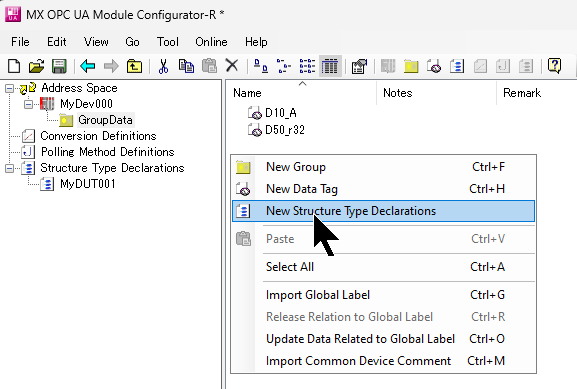This screenshot has height=389, width=577.
Task: Click the Remark column header
Action: point(537,93)
